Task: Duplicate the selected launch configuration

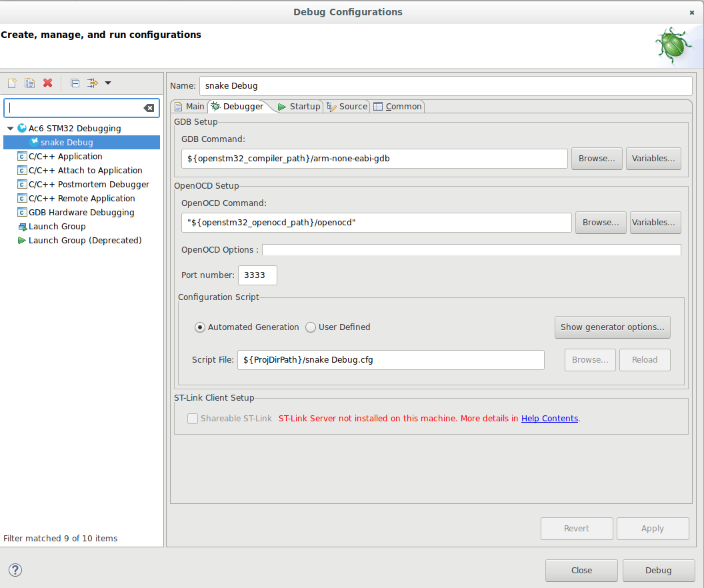Action: tap(29, 83)
